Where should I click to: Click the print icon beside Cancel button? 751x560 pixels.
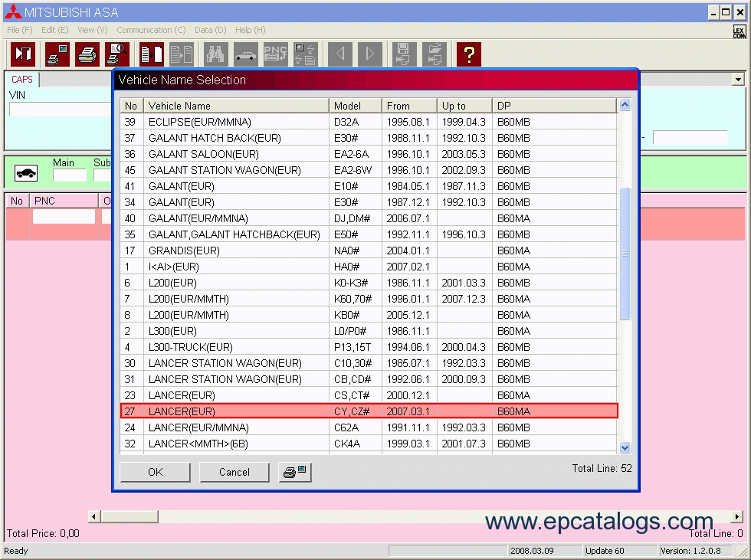pyautogui.click(x=294, y=472)
